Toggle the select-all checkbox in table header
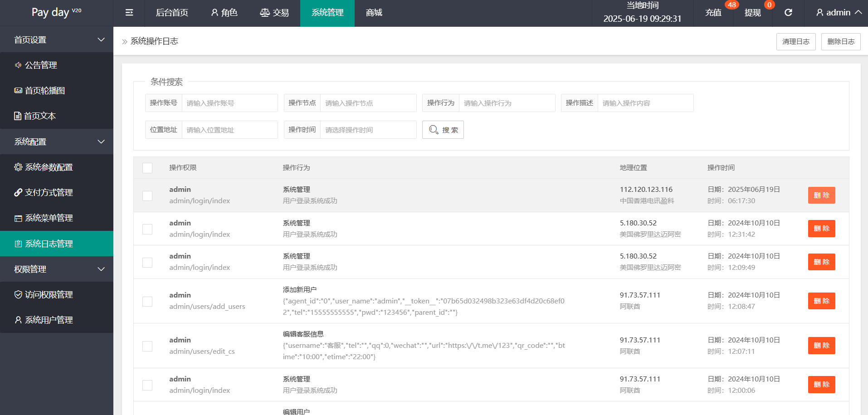This screenshot has width=868, height=415. [x=147, y=168]
